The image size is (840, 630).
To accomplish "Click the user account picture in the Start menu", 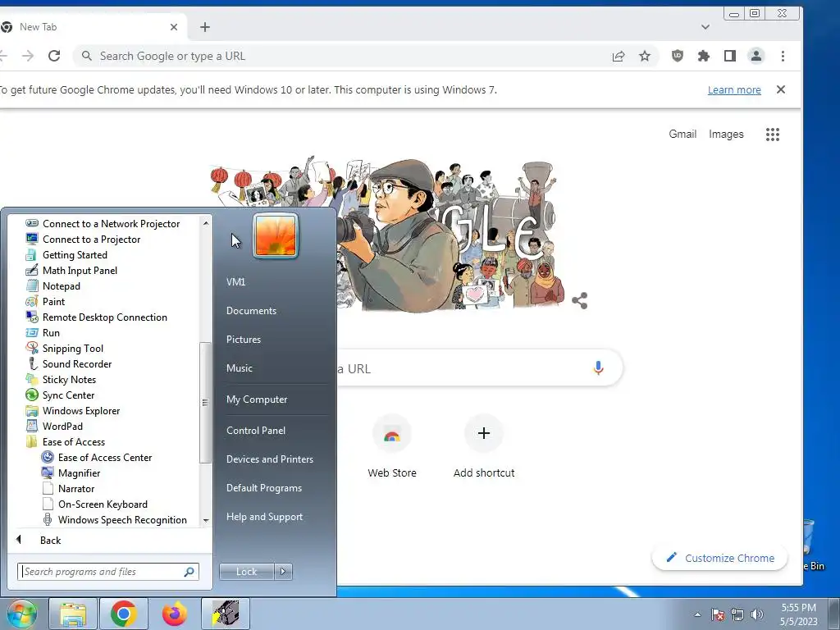I will pyautogui.click(x=276, y=235).
